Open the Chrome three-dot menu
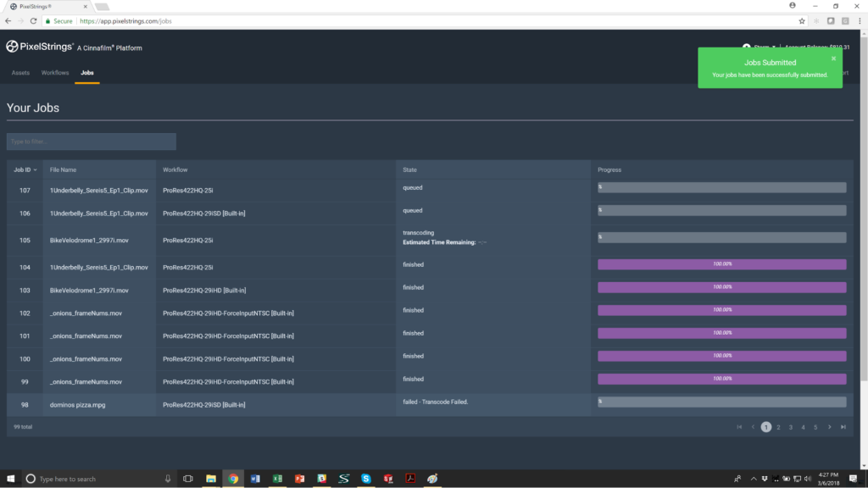This screenshot has height=488, width=868. [860, 21]
